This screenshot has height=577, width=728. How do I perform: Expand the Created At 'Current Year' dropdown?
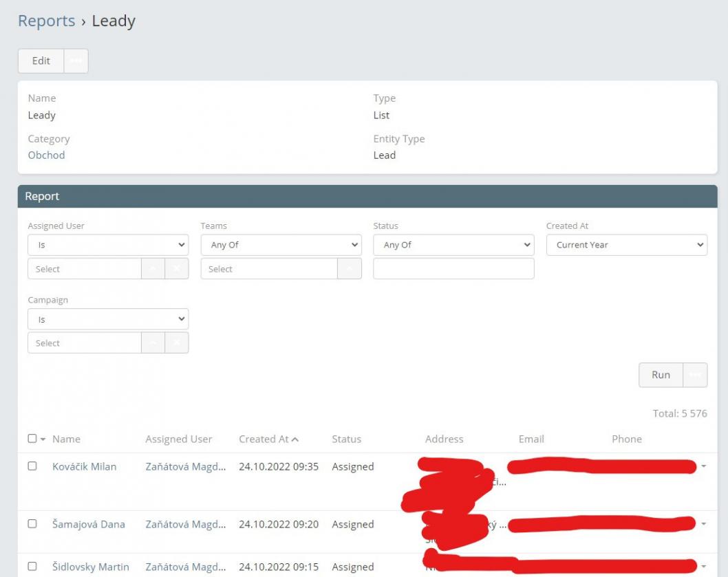click(x=626, y=245)
